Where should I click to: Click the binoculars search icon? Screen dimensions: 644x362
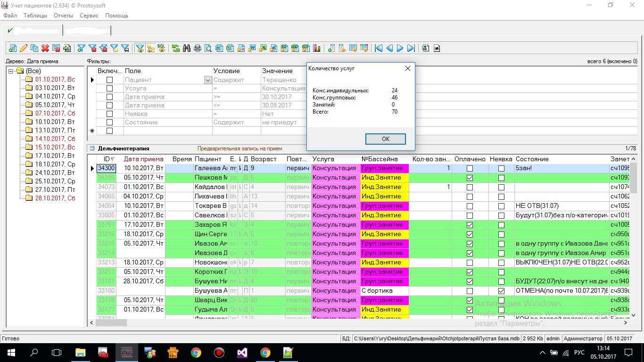(x=187, y=48)
